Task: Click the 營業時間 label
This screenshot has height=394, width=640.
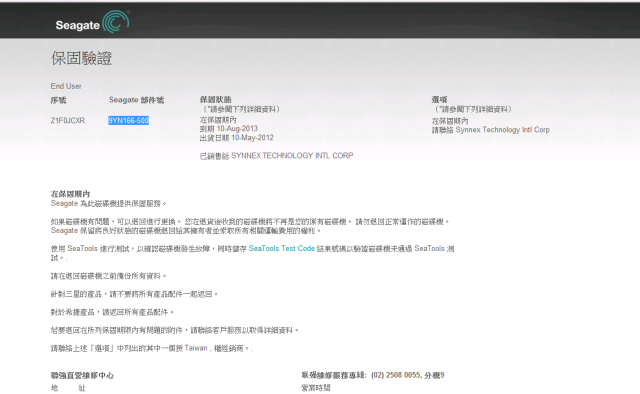Action: point(316,388)
